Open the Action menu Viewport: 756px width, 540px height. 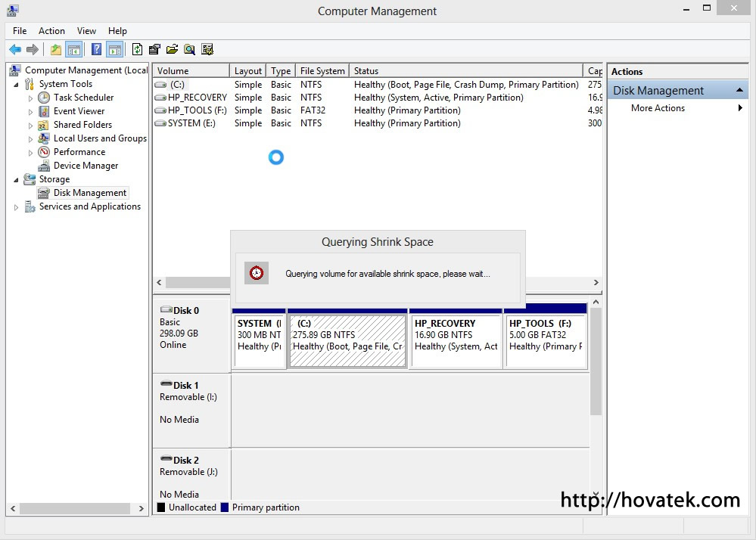click(x=51, y=31)
